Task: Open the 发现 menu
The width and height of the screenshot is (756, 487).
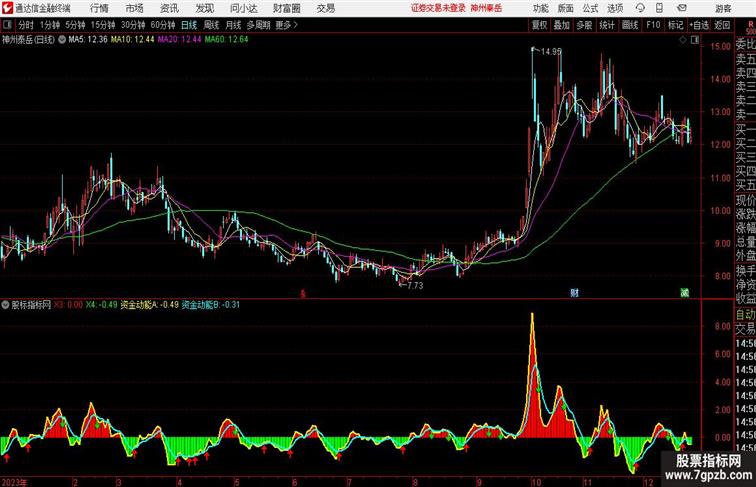Action: click(x=204, y=8)
